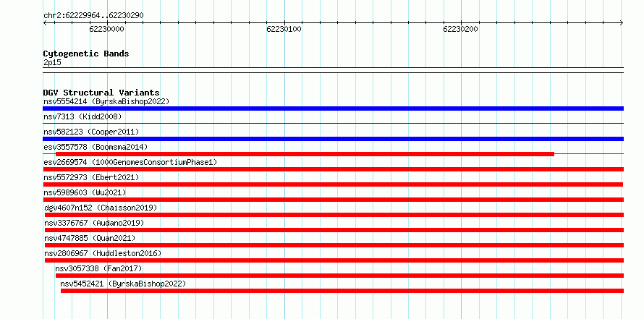Open the nsv5452421 (ByrskaBishop2022) label
This screenshot has height=319, width=644.
coord(123,284)
